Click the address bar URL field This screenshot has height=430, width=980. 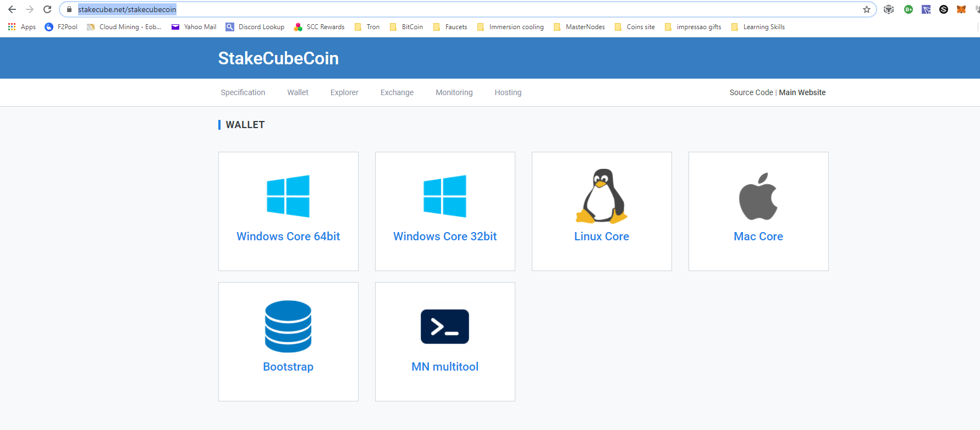pos(467,9)
